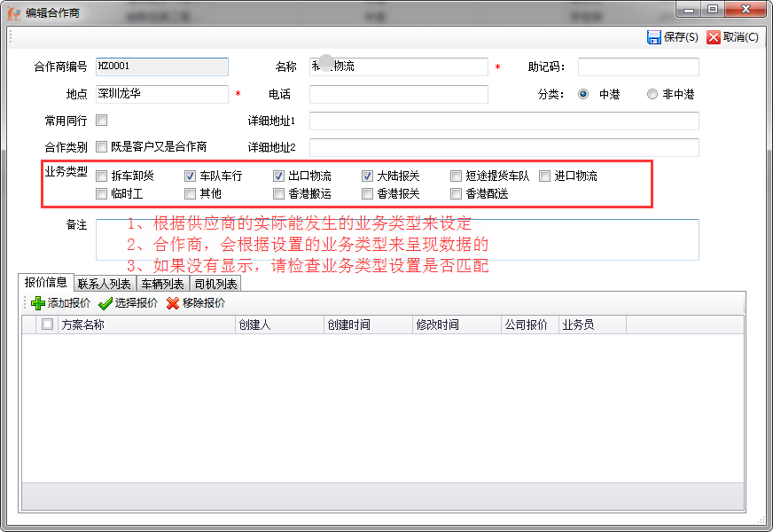Select the 非中港 radio button

pyautogui.click(x=652, y=94)
